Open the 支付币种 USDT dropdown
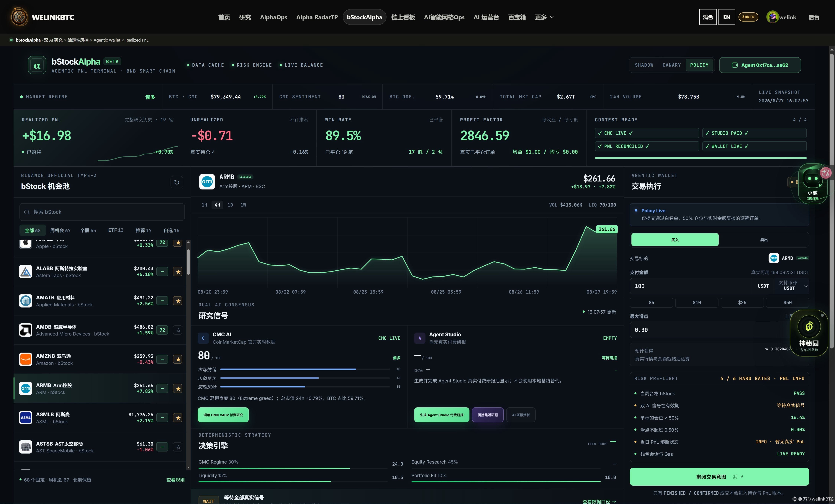This screenshot has height=504, width=835. (792, 286)
